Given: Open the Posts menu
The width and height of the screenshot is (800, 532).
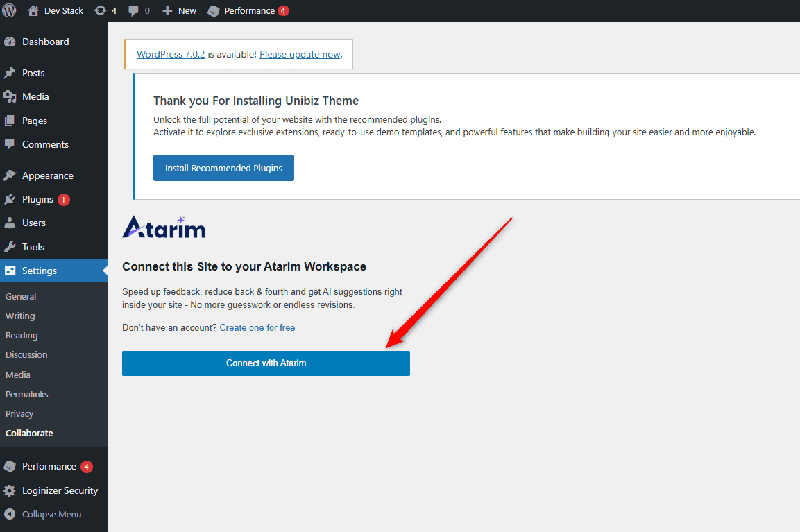Looking at the screenshot, I should point(33,73).
